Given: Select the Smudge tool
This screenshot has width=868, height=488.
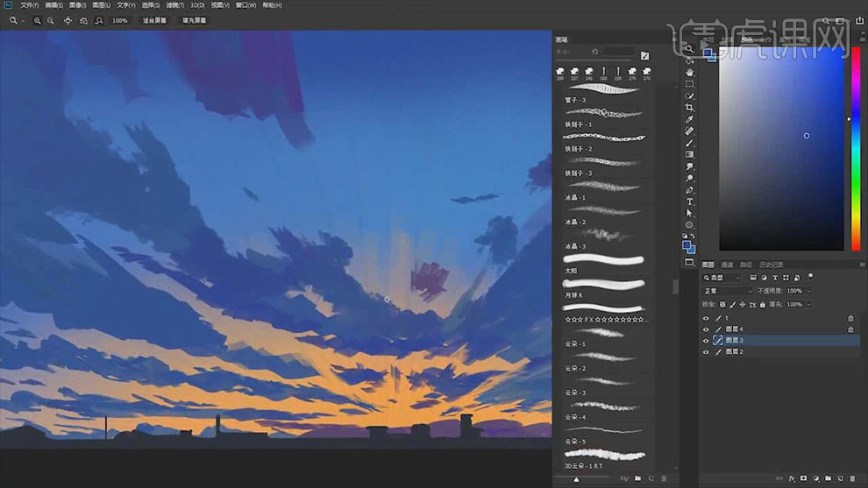Looking at the screenshot, I should tap(689, 166).
